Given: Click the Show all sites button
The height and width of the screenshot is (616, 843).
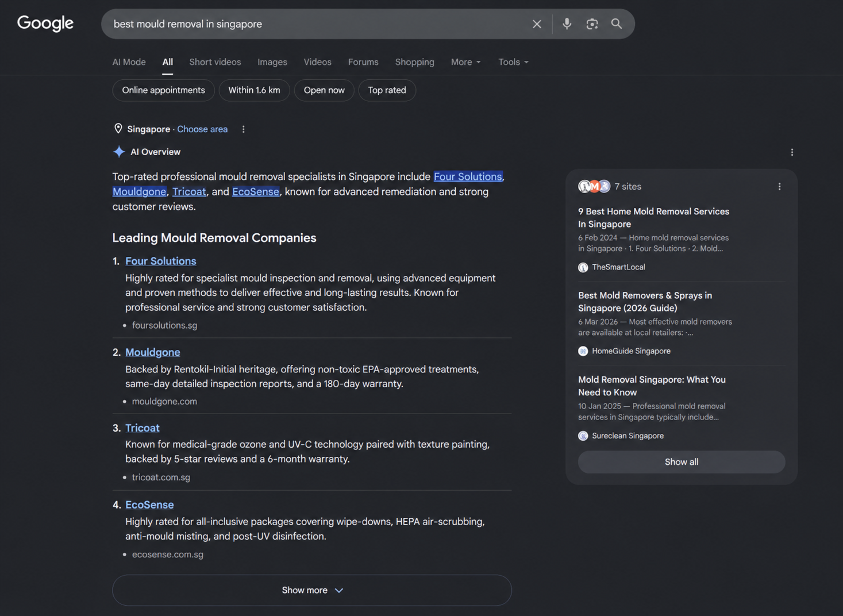Looking at the screenshot, I should (682, 462).
